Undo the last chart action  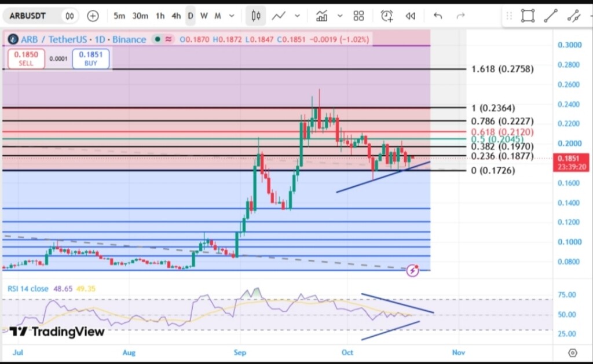(x=438, y=16)
